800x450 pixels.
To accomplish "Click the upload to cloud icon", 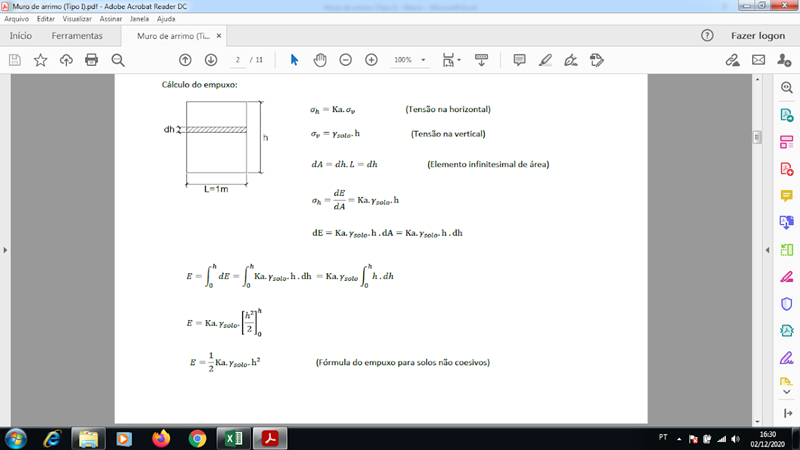I will (66, 60).
